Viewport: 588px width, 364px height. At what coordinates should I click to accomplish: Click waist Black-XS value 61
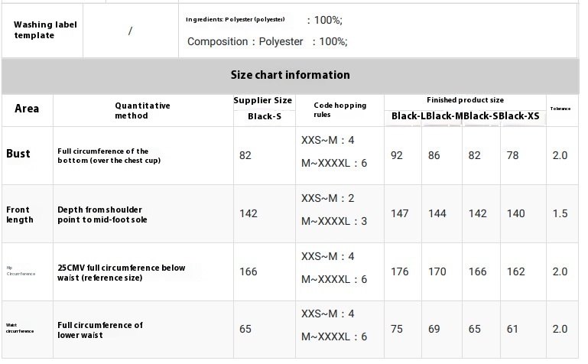click(x=512, y=329)
